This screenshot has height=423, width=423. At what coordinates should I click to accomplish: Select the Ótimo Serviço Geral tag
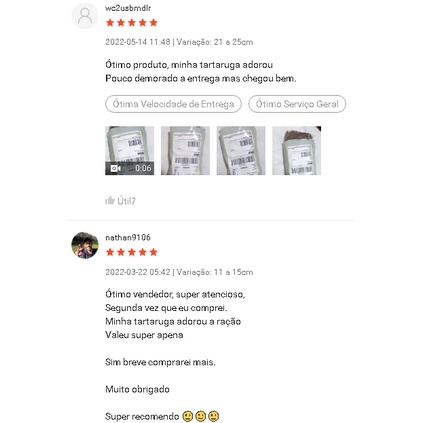[x=297, y=104]
